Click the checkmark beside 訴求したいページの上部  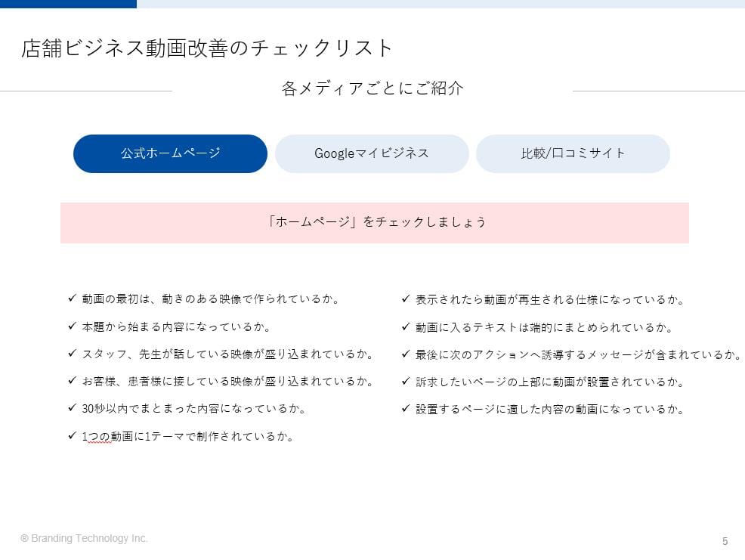pos(406,381)
